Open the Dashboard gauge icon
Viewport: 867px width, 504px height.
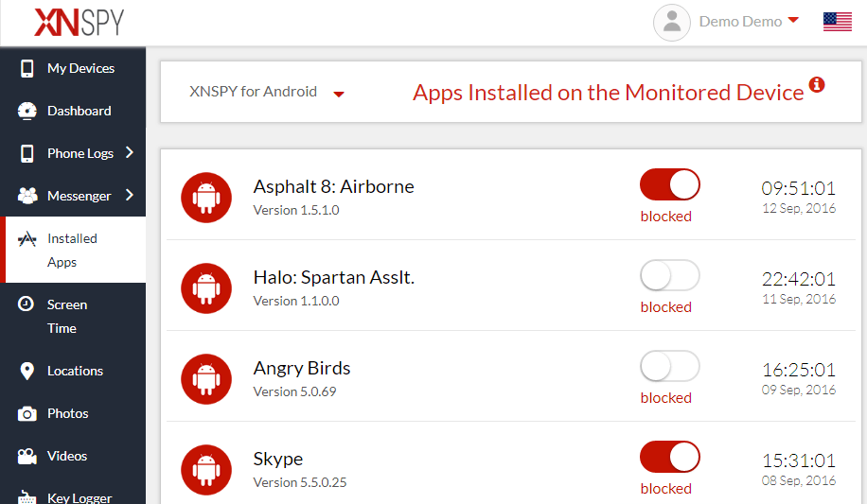pyautogui.click(x=27, y=111)
